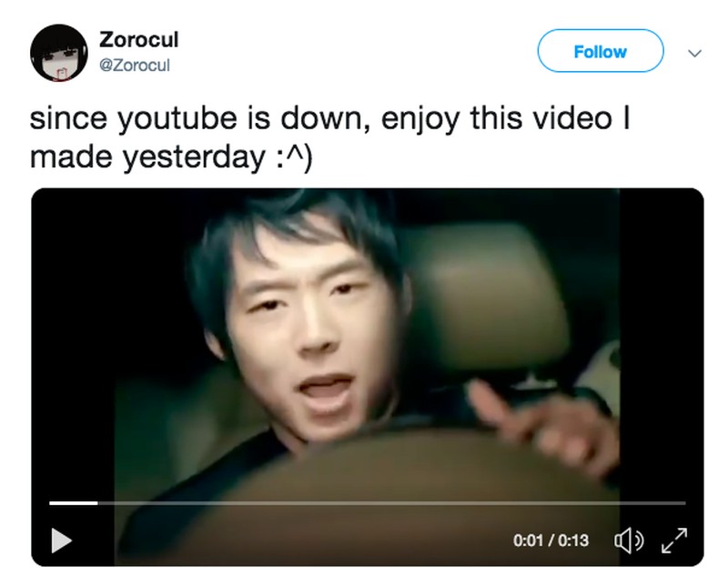Click the right black letterbox above fullscreen icon

662,344
